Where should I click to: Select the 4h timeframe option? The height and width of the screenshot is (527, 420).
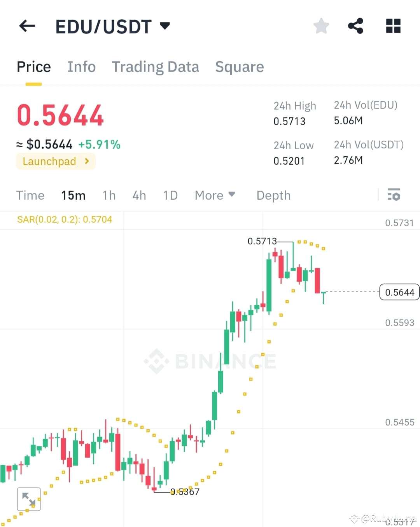click(139, 195)
